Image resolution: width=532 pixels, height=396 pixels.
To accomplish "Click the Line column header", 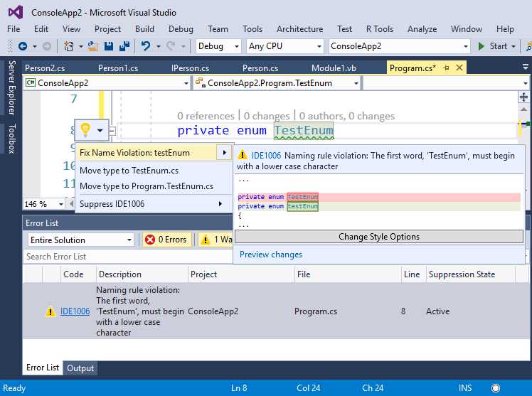I will pyautogui.click(x=412, y=274).
